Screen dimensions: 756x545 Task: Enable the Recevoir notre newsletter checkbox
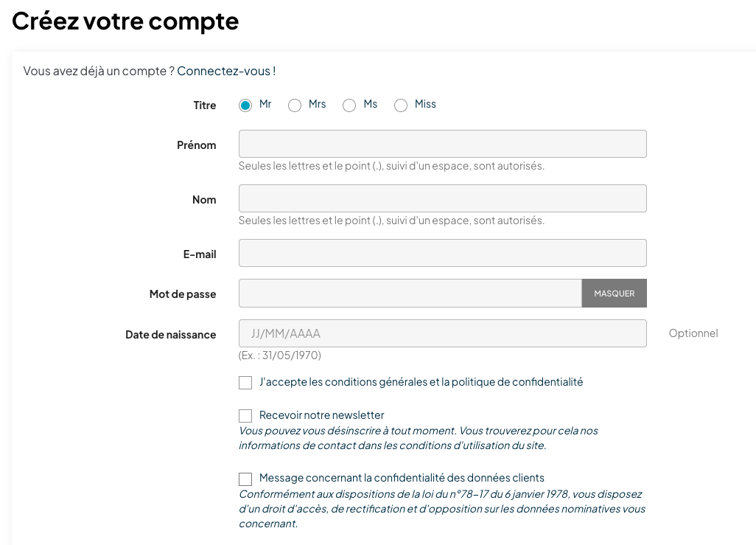coord(245,416)
